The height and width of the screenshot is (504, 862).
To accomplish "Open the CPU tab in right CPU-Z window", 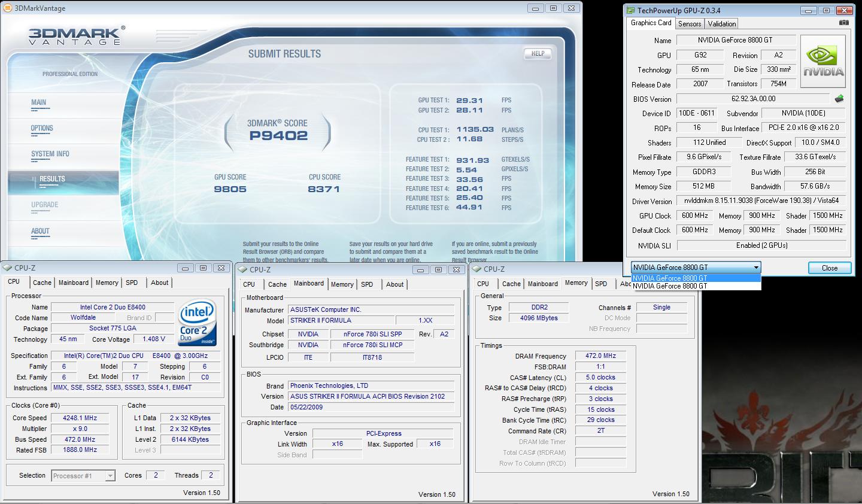I will click(483, 284).
